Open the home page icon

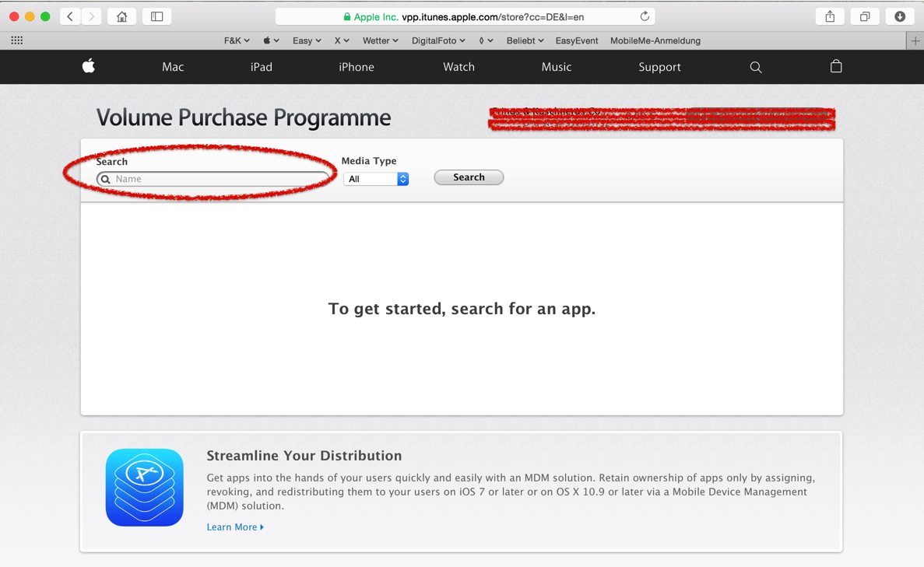point(122,16)
